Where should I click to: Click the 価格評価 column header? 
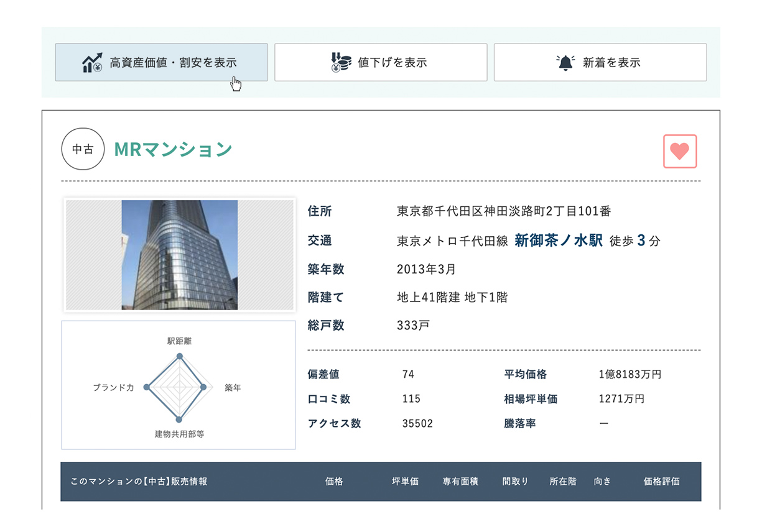662,482
